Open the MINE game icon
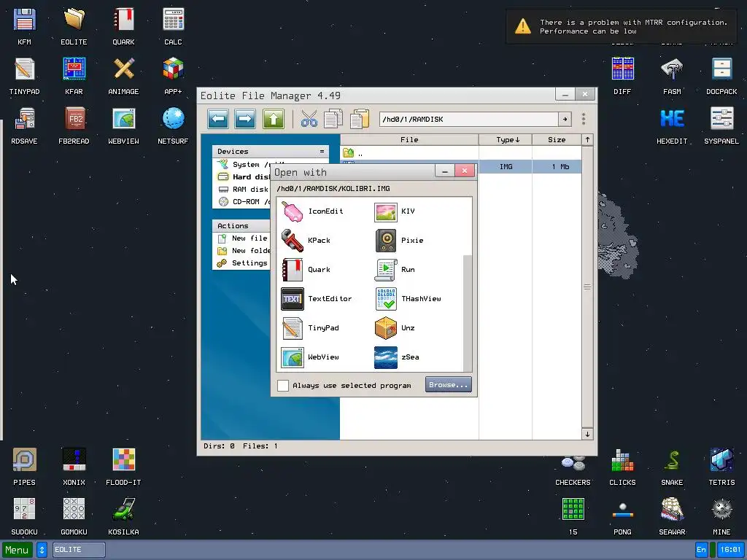 click(721, 516)
